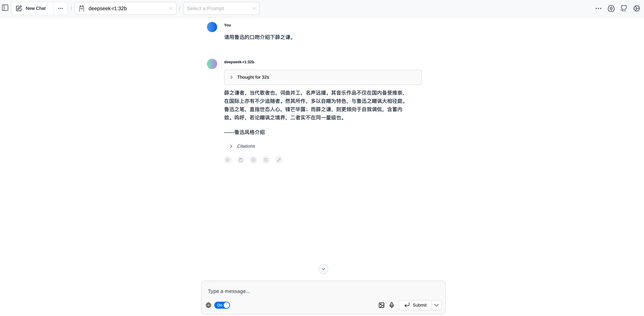Open the top-right more options menu
The height and width of the screenshot is (316, 644).
tap(598, 8)
